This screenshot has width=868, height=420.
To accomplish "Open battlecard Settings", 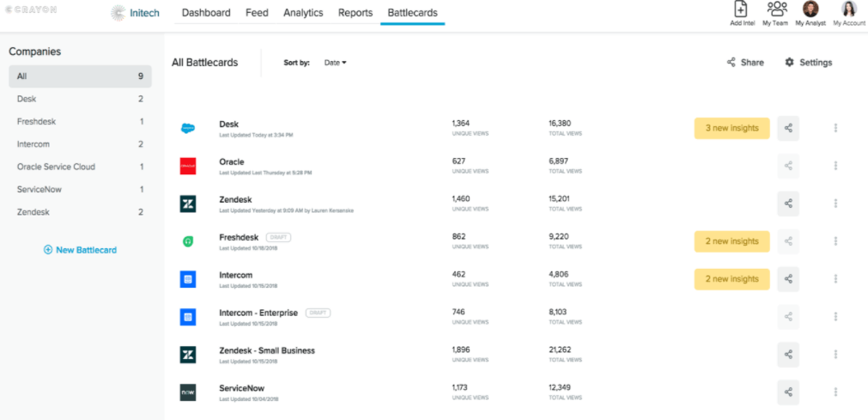I will [808, 63].
